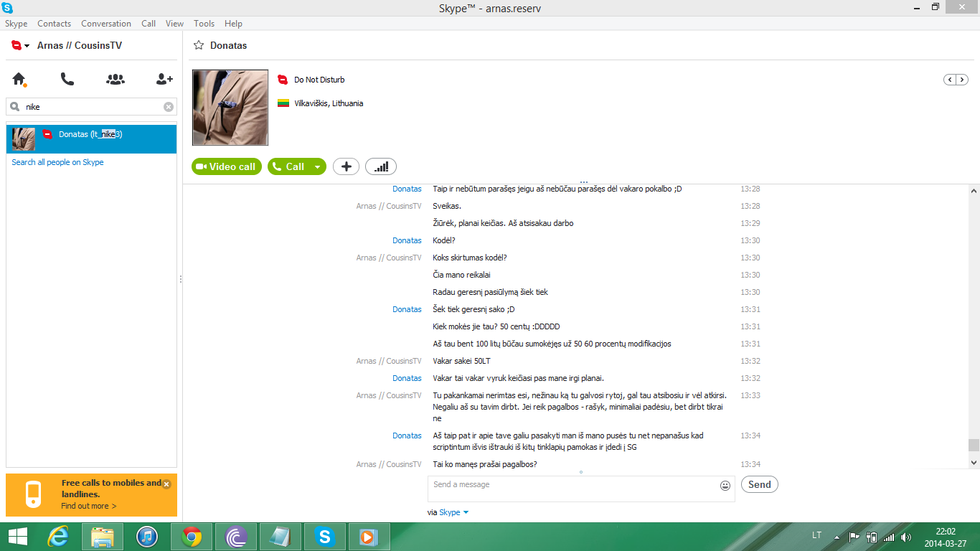Open the Call menu
Viewport: 980px width, 551px height.
[149, 24]
